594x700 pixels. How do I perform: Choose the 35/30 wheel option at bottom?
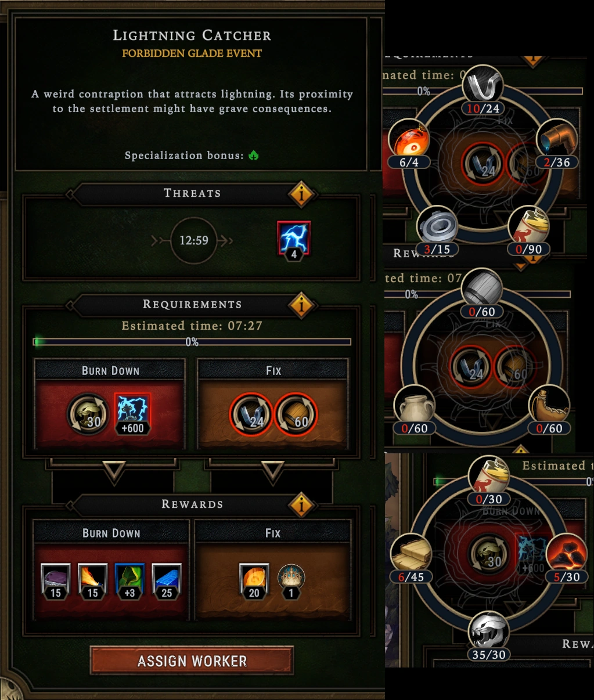489,637
